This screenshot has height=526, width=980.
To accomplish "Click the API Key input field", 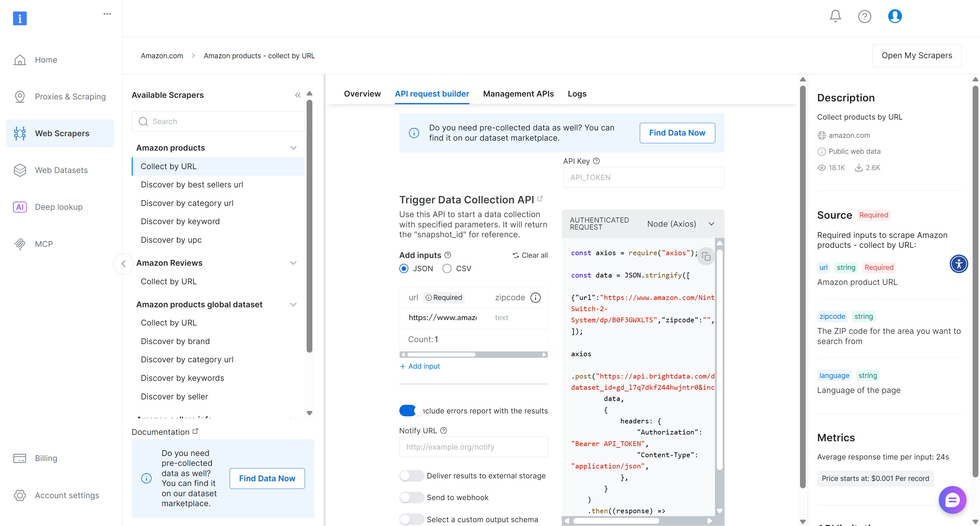I will pos(643,177).
